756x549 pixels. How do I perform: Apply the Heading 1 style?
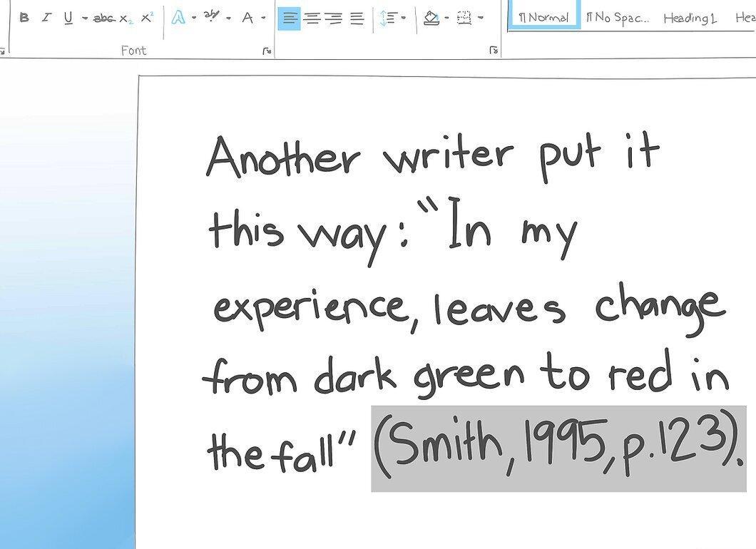tap(690, 19)
